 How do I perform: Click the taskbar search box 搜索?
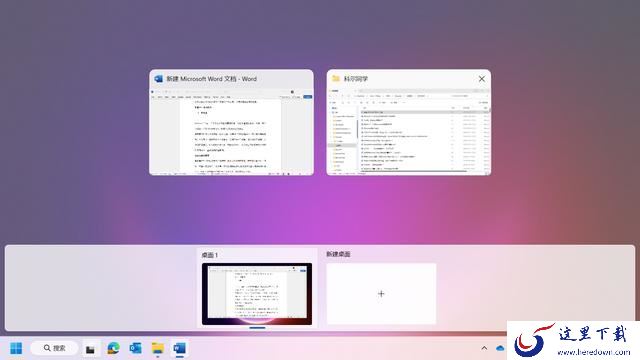point(54,348)
